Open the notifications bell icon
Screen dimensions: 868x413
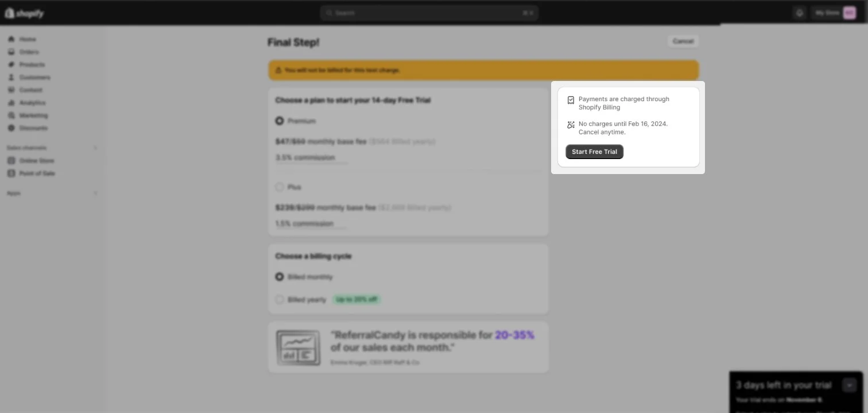(x=799, y=13)
